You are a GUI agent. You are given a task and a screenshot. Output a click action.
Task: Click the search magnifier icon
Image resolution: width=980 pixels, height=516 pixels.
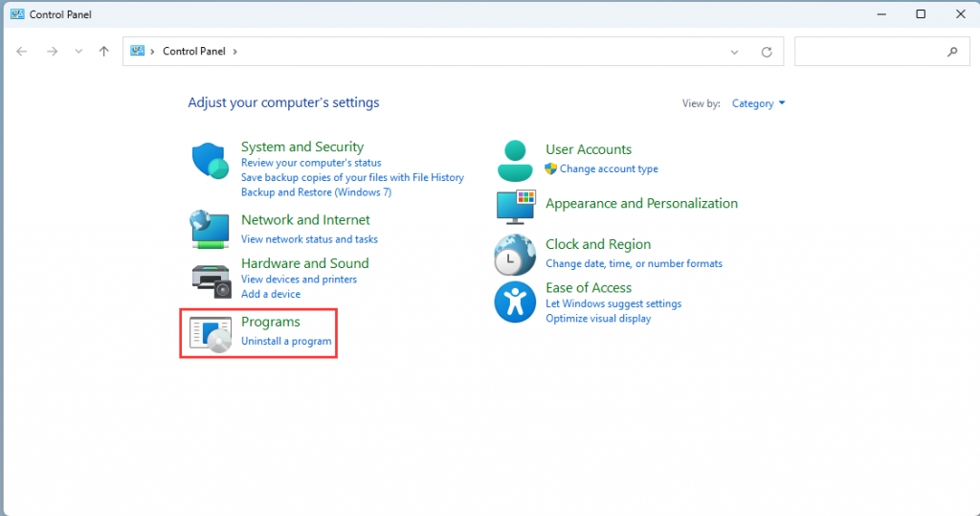pyautogui.click(x=952, y=52)
